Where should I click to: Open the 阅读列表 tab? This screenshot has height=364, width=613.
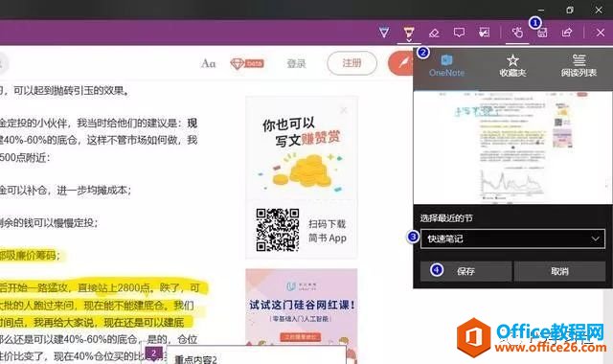click(x=579, y=66)
